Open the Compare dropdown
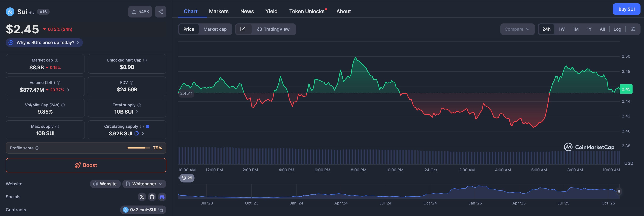The height and width of the screenshot is (216, 644). click(x=517, y=29)
